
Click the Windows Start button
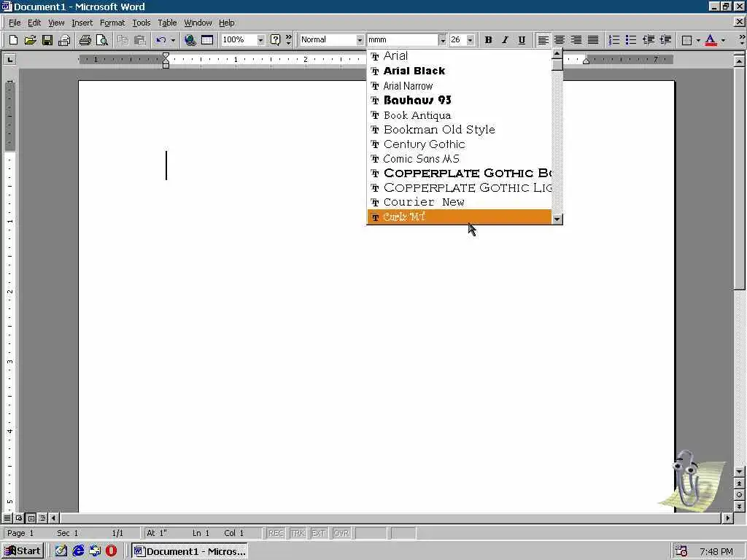click(x=23, y=551)
